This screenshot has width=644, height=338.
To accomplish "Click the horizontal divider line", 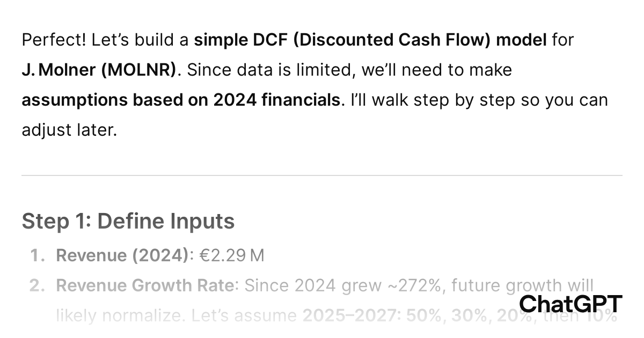I will [x=322, y=175].
